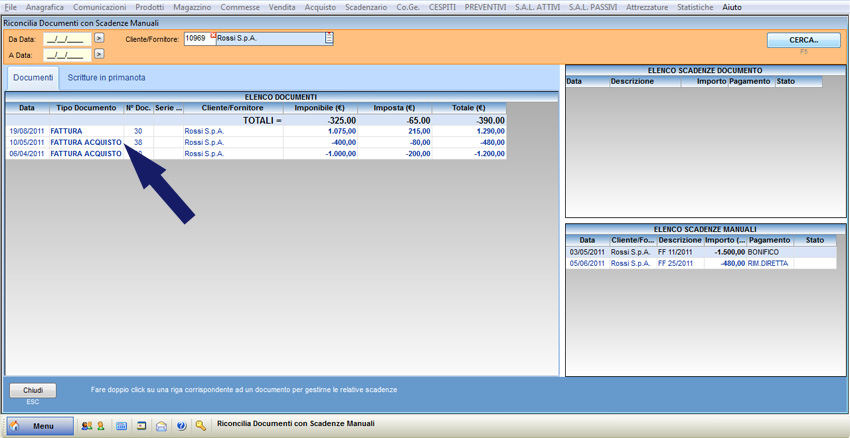Click the key icon in bottom toolbar

coord(201,426)
